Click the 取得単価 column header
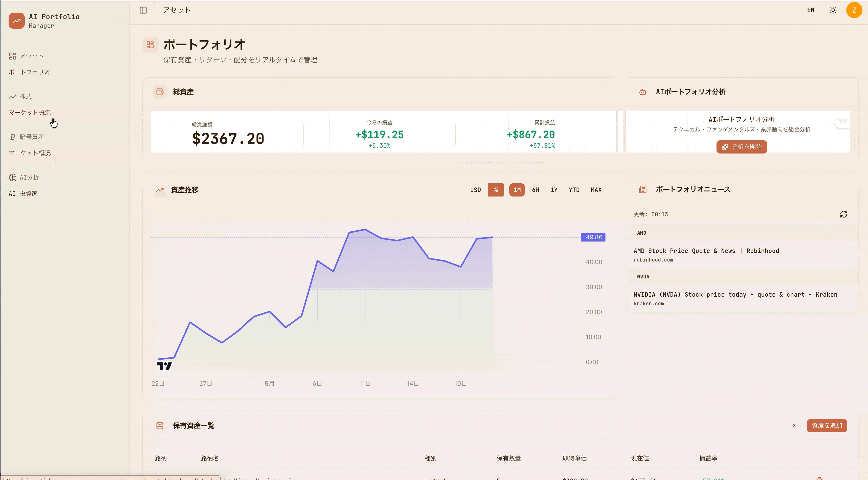 (x=575, y=458)
